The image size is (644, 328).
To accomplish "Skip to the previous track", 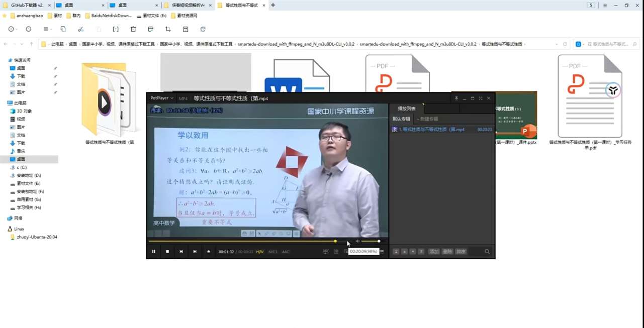I will [181, 252].
